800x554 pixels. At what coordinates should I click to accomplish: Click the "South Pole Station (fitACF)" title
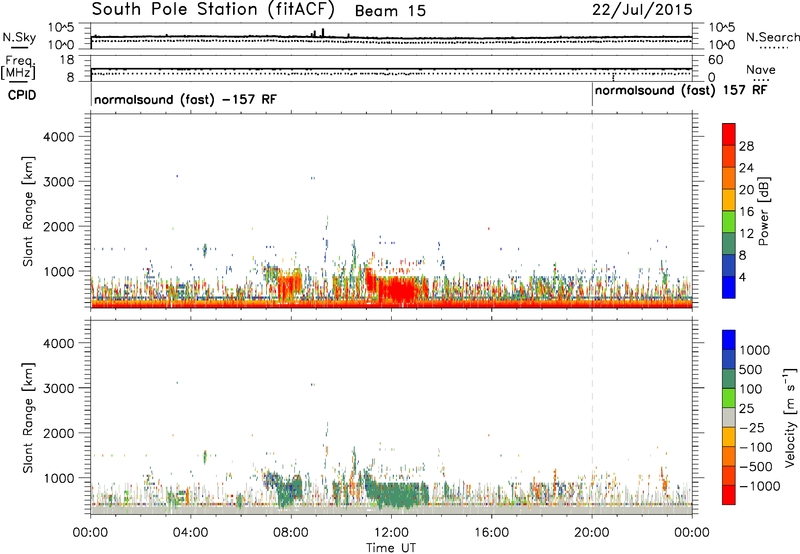click(x=213, y=9)
